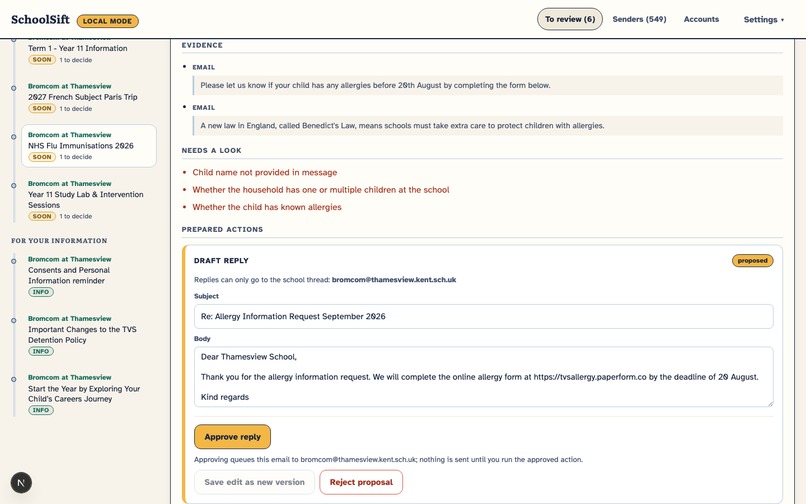Click the timeline dot beside Detention Policy item
This screenshot has height=504, width=806.
click(x=14, y=320)
